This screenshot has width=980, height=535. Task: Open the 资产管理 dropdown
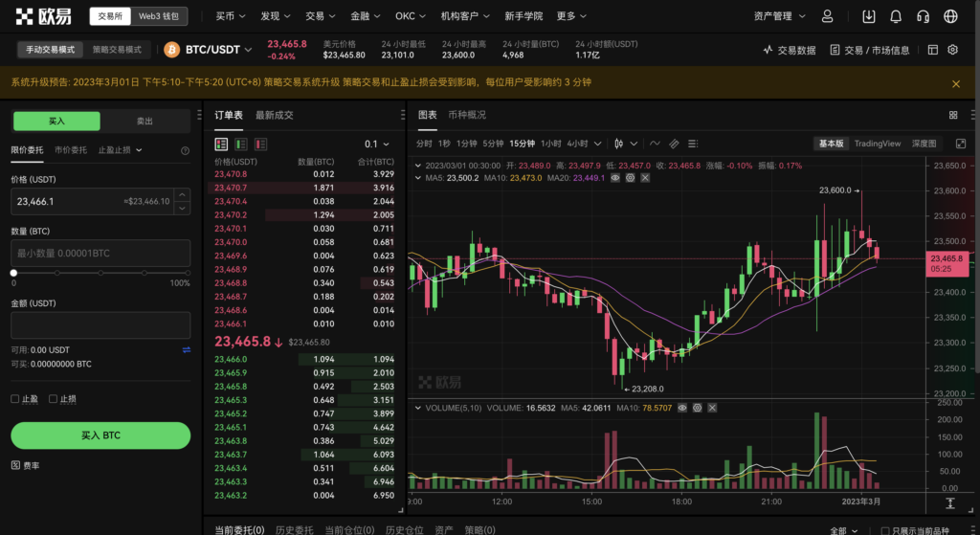[779, 16]
